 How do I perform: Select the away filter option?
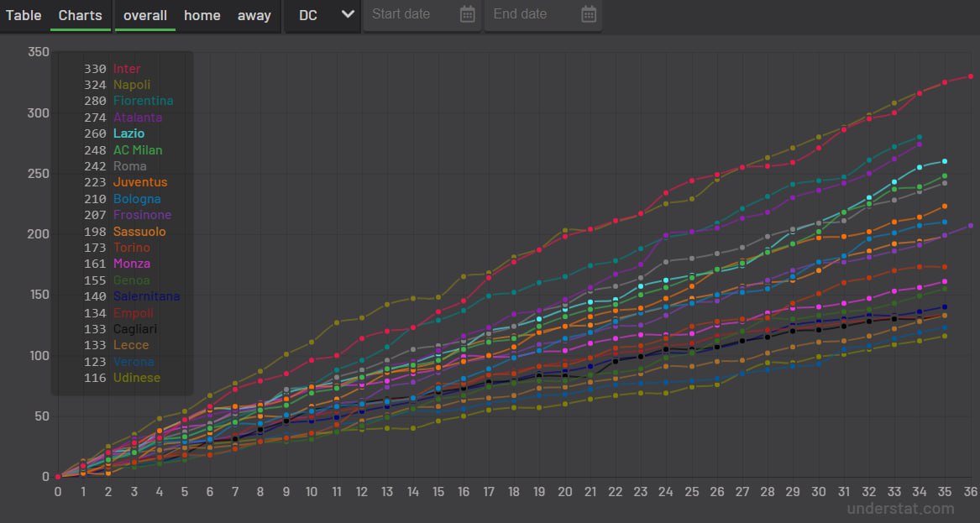tap(254, 15)
